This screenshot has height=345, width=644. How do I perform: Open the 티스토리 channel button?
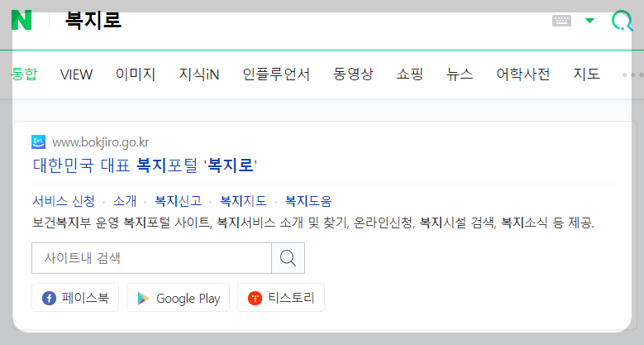(x=281, y=298)
